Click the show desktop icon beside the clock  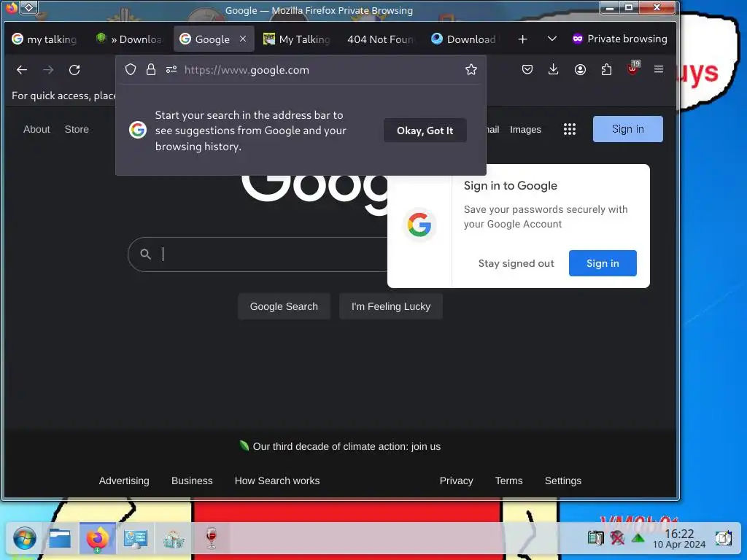[724, 539]
